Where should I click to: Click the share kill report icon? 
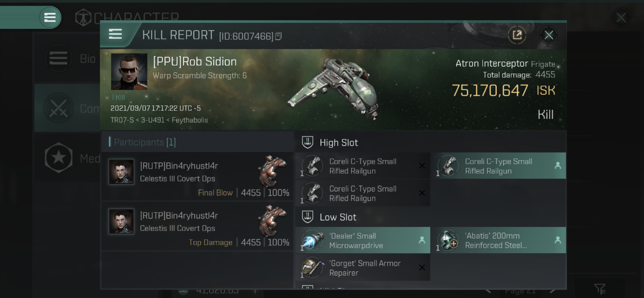[517, 35]
